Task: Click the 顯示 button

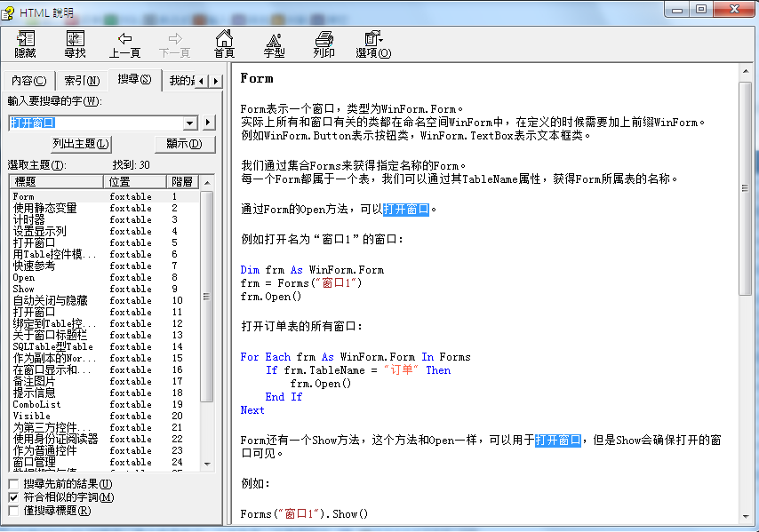Action: (184, 144)
